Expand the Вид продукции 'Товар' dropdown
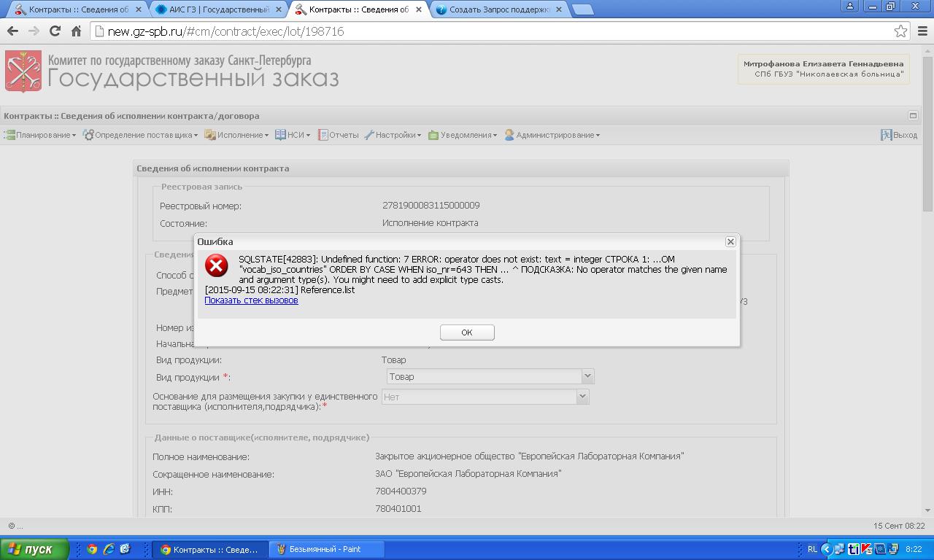934x560 pixels. [587, 376]
